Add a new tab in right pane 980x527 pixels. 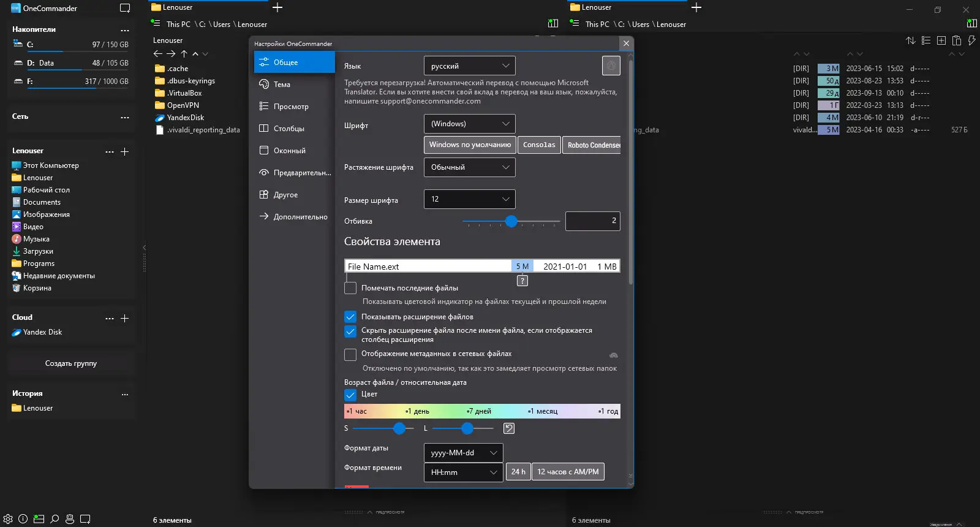pos(696,7)
